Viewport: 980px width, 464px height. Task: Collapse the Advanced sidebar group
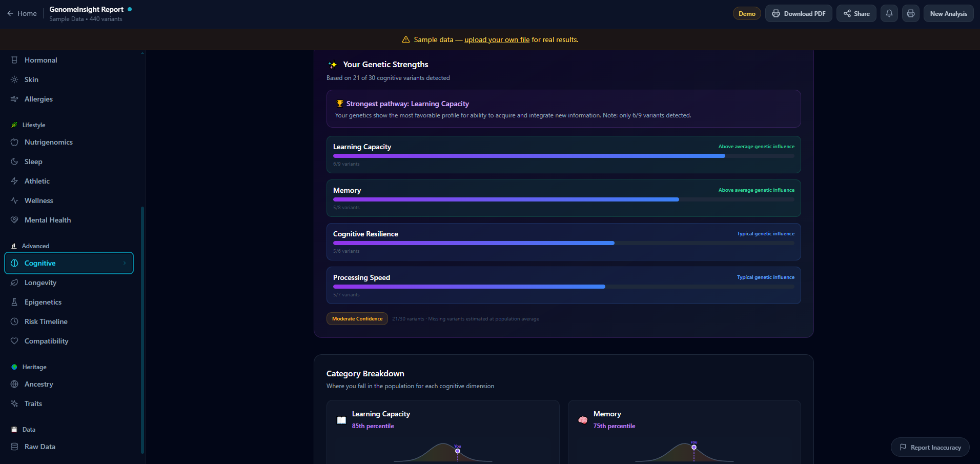point(35,246)
